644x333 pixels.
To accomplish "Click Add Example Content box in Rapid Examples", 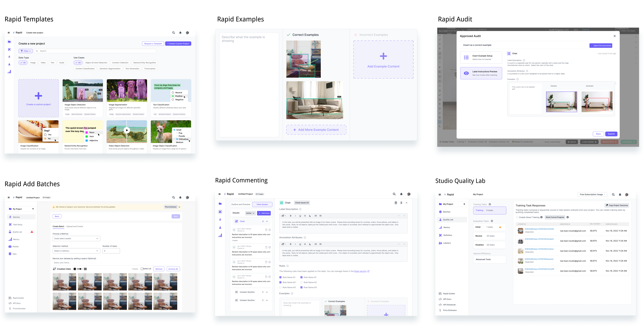I will (x=383, y=60).
